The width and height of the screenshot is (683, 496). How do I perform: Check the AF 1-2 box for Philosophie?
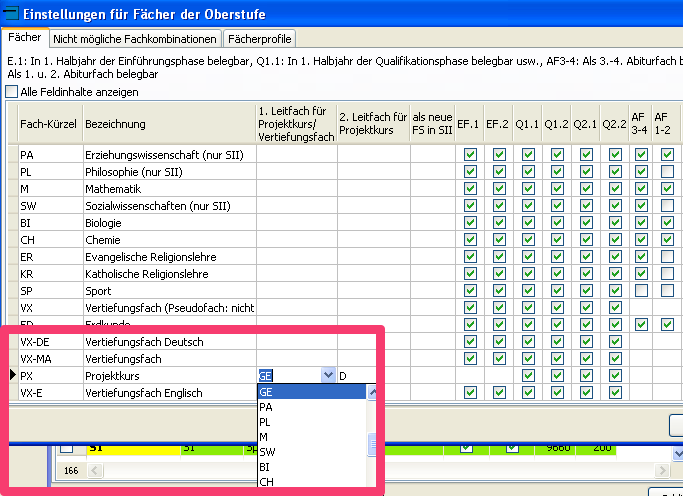coord(667,172)
